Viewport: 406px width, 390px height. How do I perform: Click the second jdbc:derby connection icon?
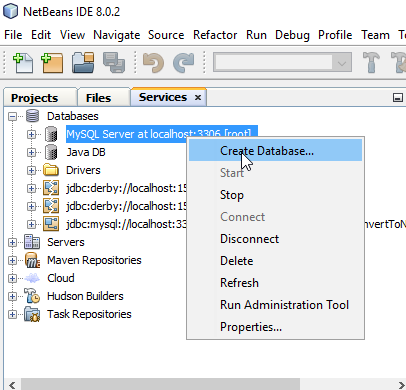(51, 206)
